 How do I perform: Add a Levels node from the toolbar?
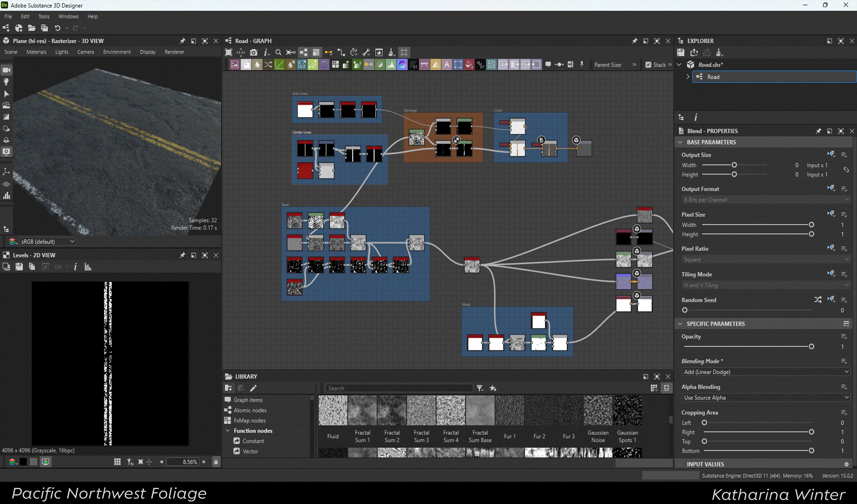pos(391,65)
